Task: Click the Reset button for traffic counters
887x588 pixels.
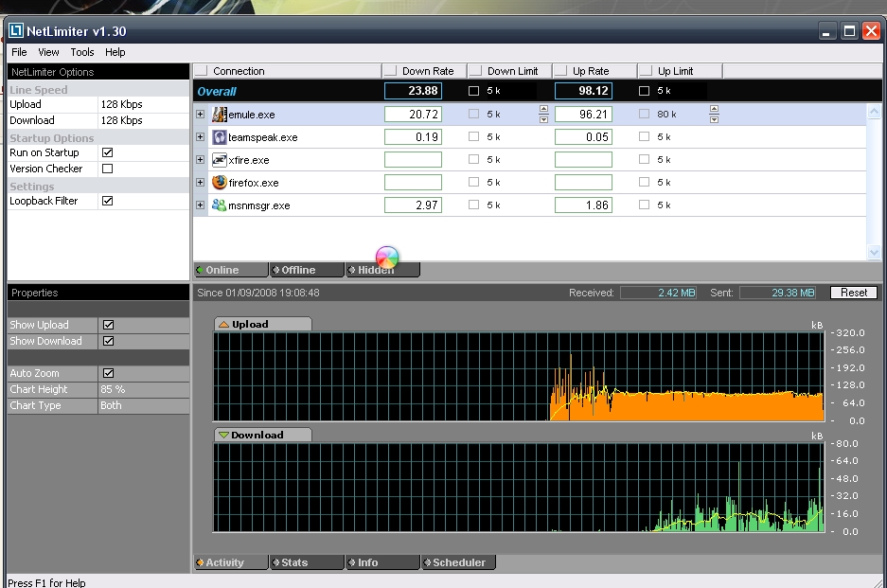Action: pyautogui.click(x=854, y=293)
